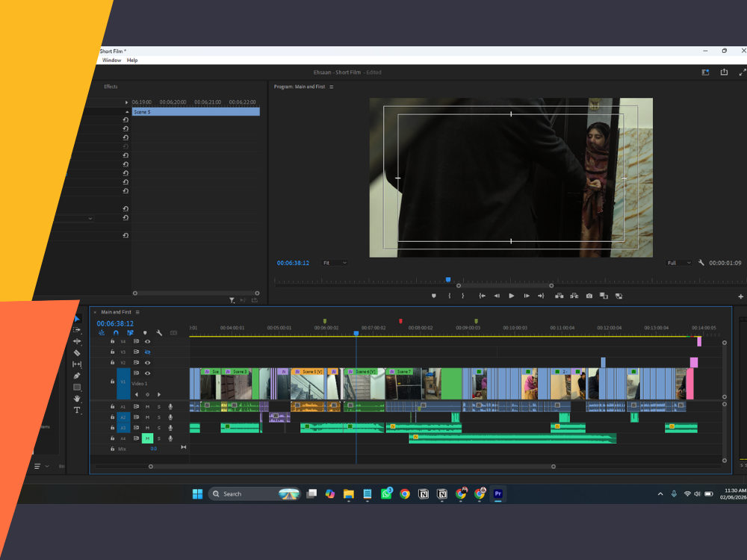Image resolution: width=747 pixels, height=560 pixels.
Task: Step forward one frame
Action: [527, 296]
